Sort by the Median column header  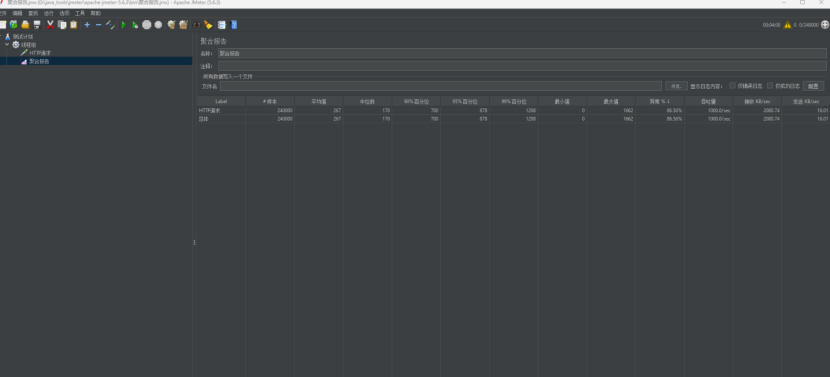pos(367,101)
